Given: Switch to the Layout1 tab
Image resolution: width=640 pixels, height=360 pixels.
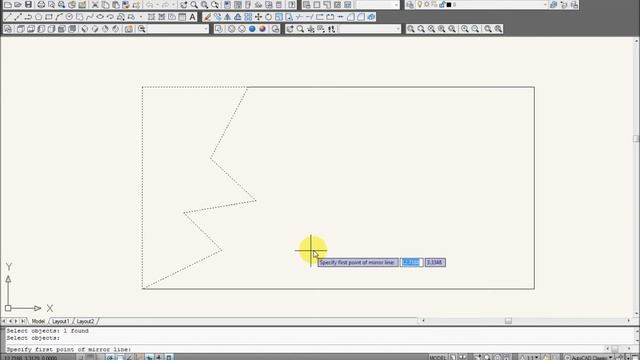Looking at the screenshot, I should pos(60,322).
